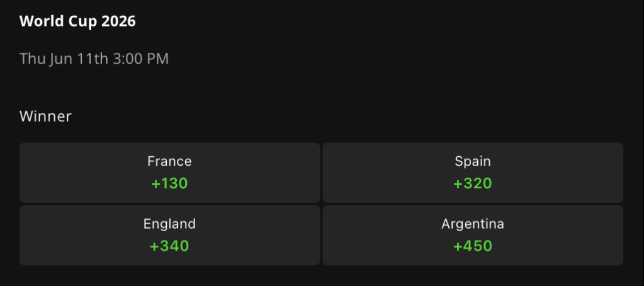Click the +320 odds value
The image size is (644, 286).
[473, 183]
